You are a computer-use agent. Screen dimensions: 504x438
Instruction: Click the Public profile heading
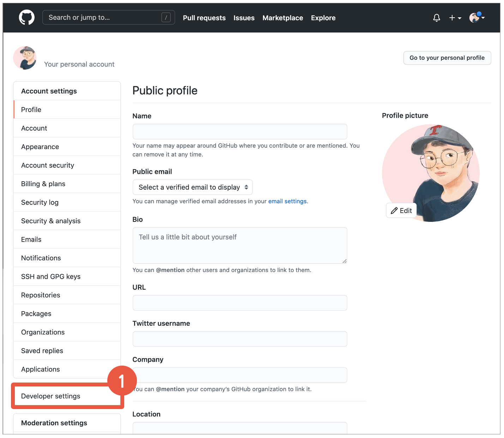coord(165,90)
